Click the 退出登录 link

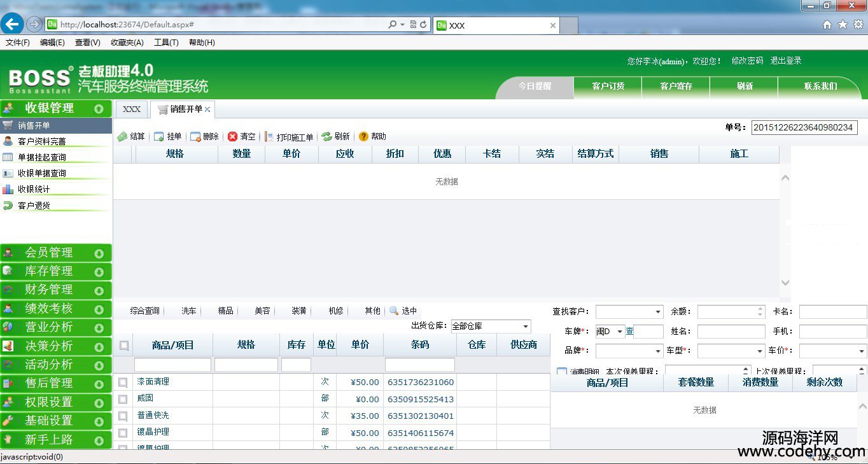(786, 61)
